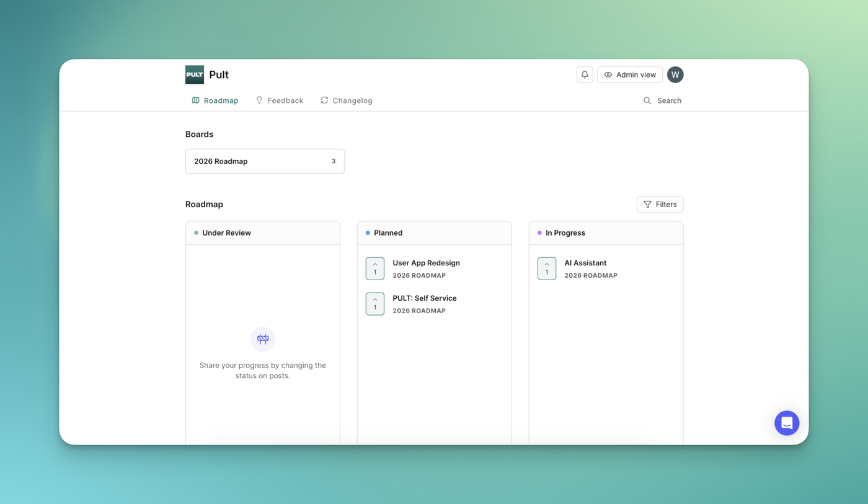868x504 pixels.
Task: Open the AI Assistant post title
Action: tap(585, 263)
